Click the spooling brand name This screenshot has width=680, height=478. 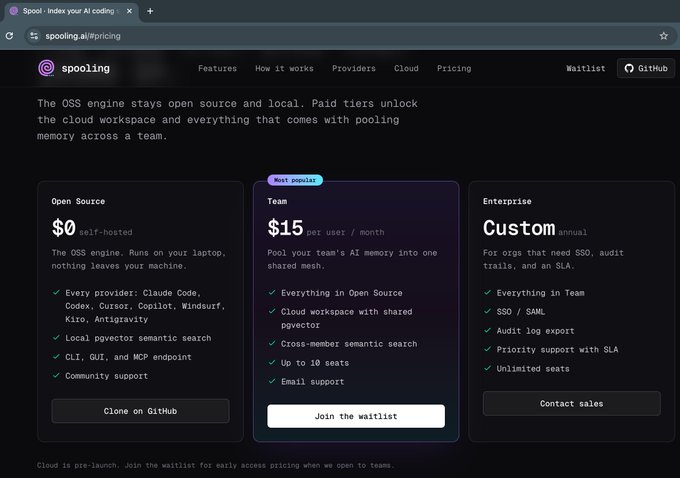pyautogui.click(x=85, y=69)
